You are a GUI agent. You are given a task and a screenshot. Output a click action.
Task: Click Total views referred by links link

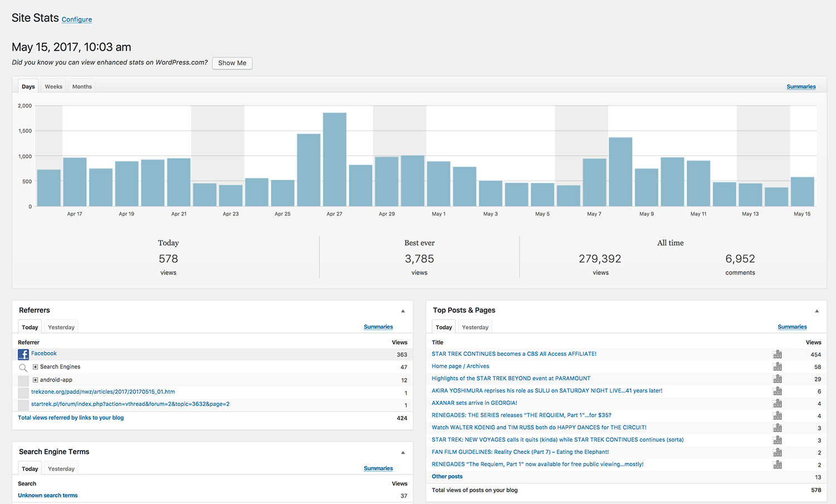71,418
